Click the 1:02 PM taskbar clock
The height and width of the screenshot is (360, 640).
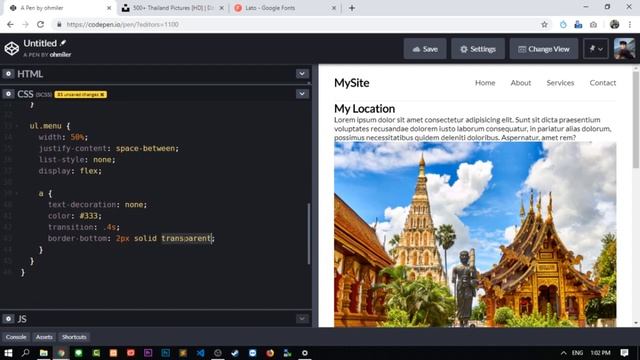600,353
